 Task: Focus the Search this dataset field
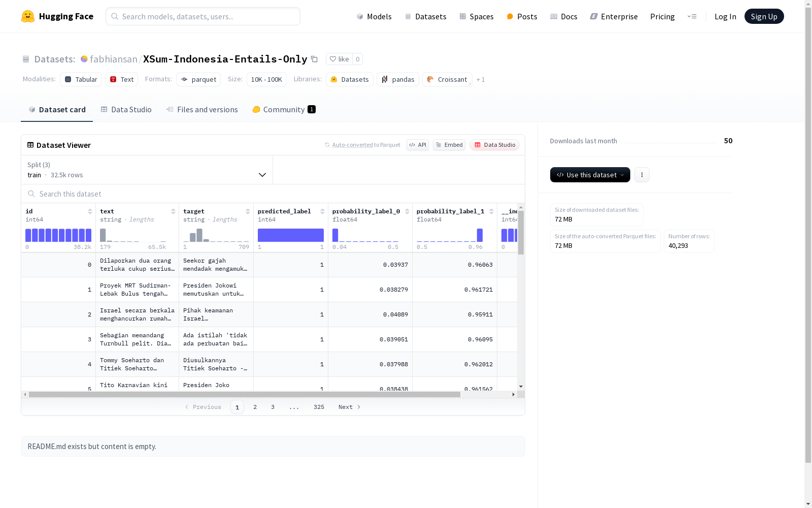(x=273, y=194)
